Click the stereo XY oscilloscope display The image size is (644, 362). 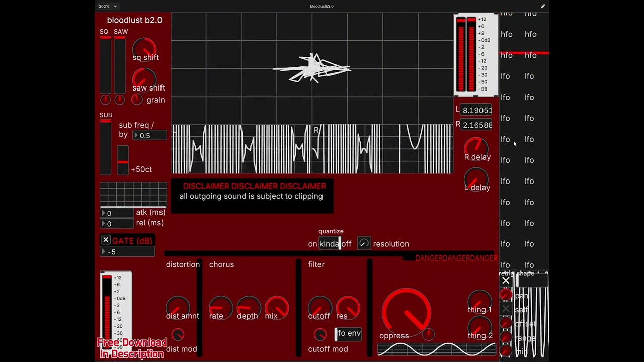[312, 68]
